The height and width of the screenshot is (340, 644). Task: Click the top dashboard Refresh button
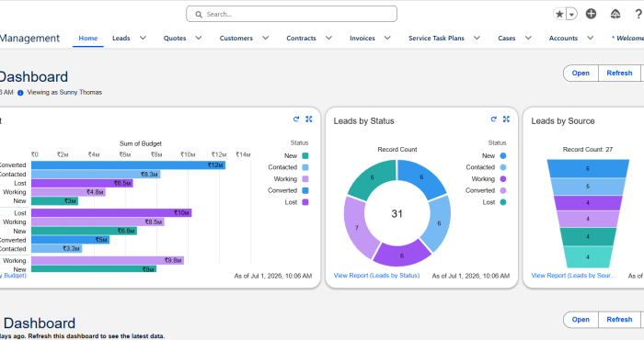(x=619, y=73)
